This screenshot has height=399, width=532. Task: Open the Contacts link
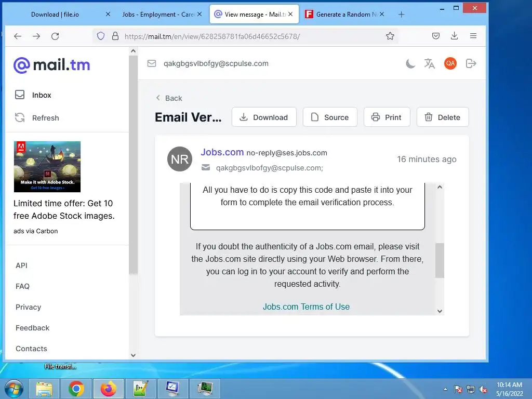coord(31,349)
